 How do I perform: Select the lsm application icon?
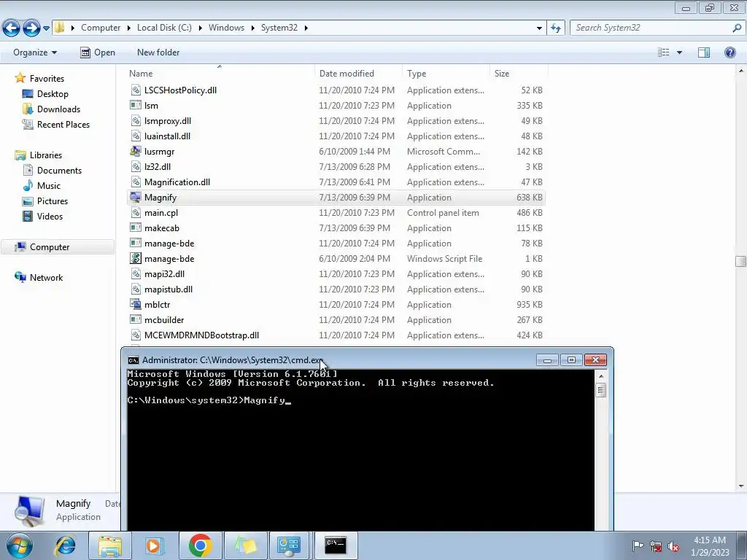click(x=135, y=105)
